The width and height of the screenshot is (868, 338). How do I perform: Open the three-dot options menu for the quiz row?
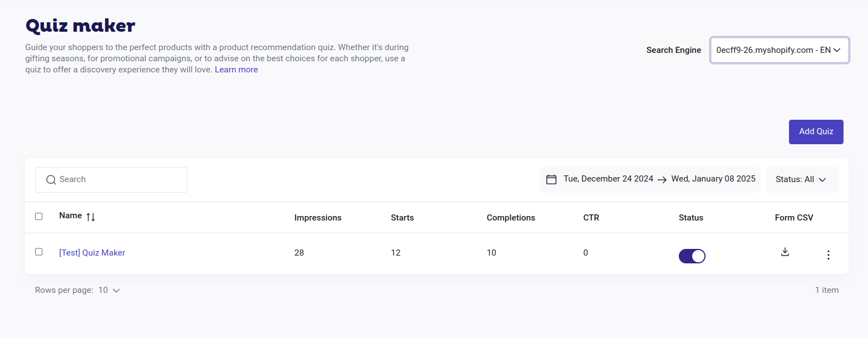coord(828,255)
